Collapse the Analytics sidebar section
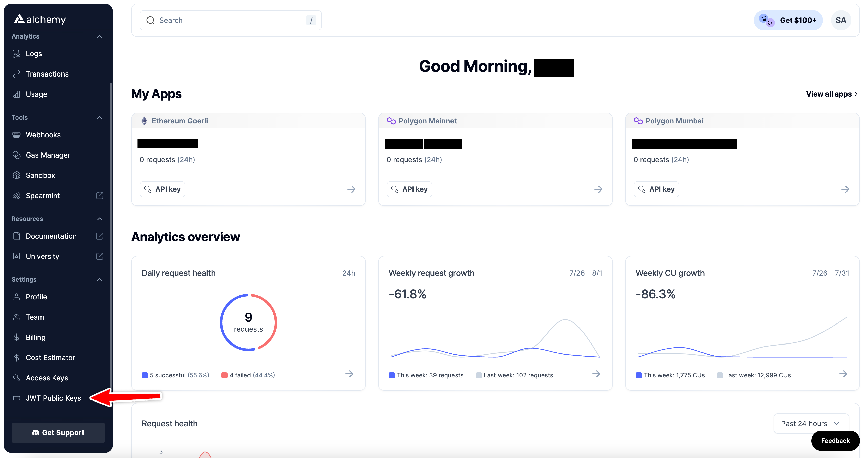The height and width of the screenshot is (458, 868). click(x=100, y=36)
